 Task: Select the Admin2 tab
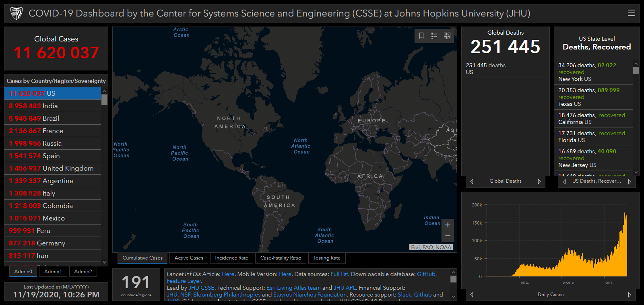point(83,272)
